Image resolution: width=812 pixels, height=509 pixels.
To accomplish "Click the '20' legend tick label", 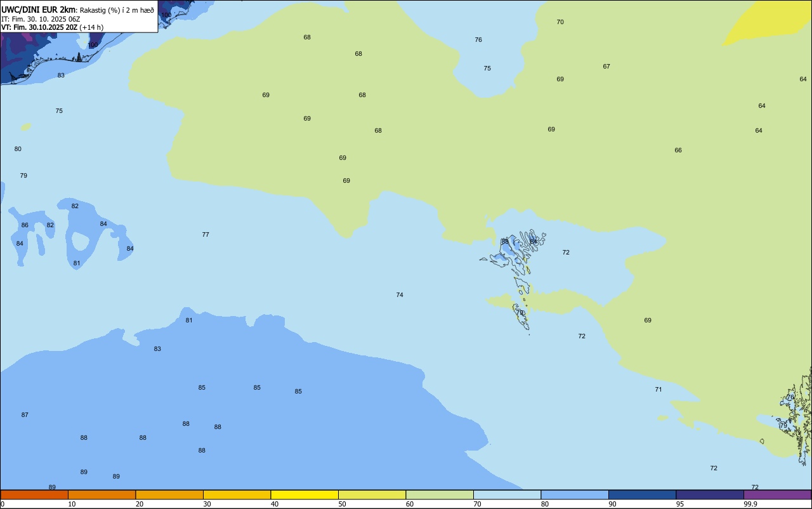I will (x=140, y=504).
